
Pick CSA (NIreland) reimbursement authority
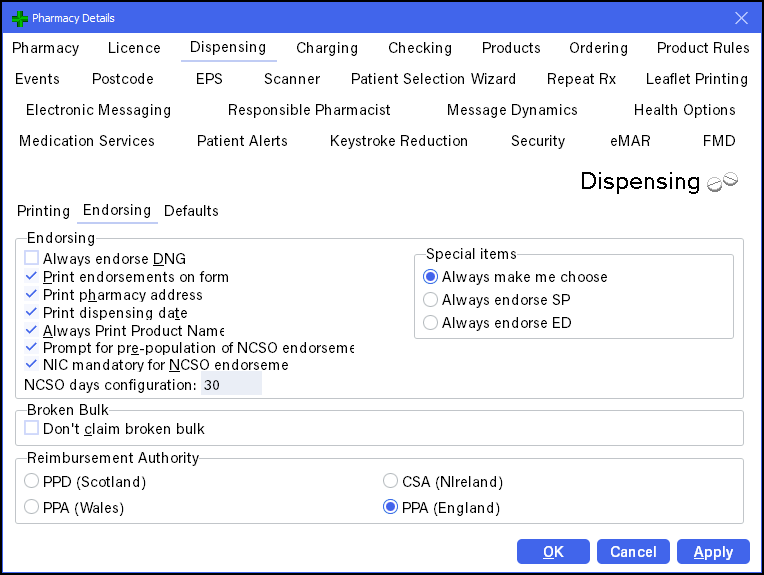(x=392, y=482)
